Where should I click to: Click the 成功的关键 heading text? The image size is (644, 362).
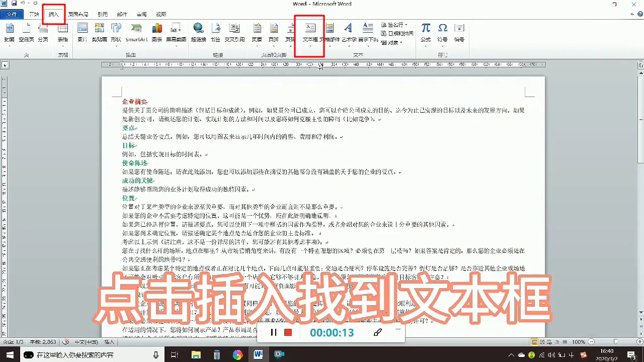coord(137,180)
